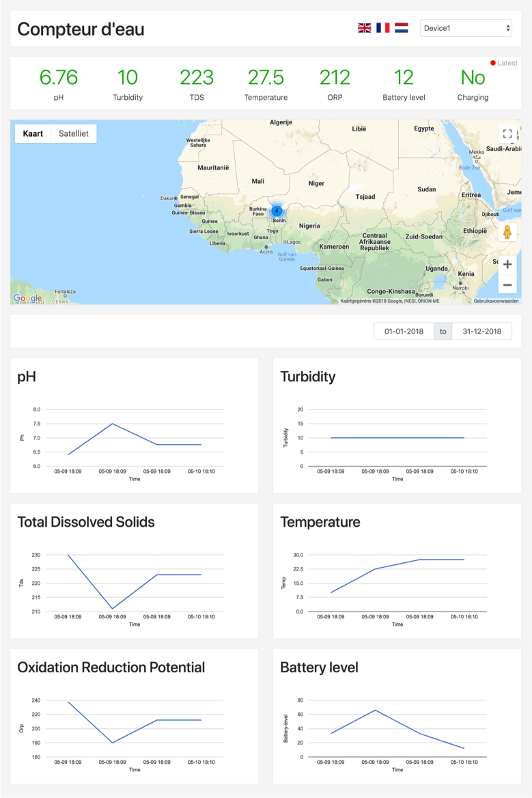This screenshot has width=532, height=798.
Task: Click the Google logo on map
Action: (27, 298)
